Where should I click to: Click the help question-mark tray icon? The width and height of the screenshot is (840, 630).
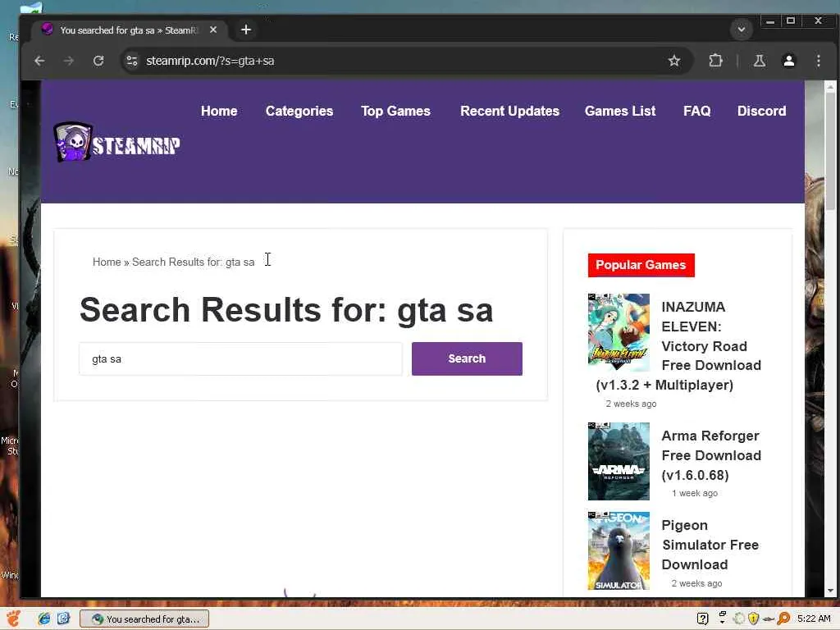point(702,619)
